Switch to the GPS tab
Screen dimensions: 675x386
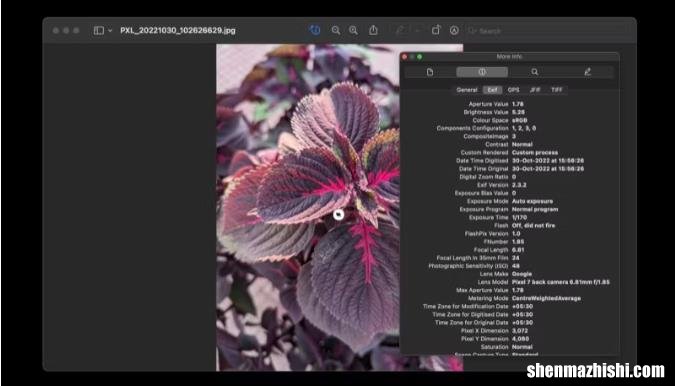[x=514, y=90]
